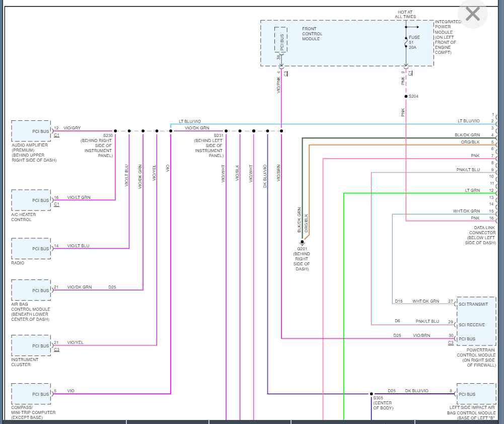Select the RADIO component label

coord(18,263)
